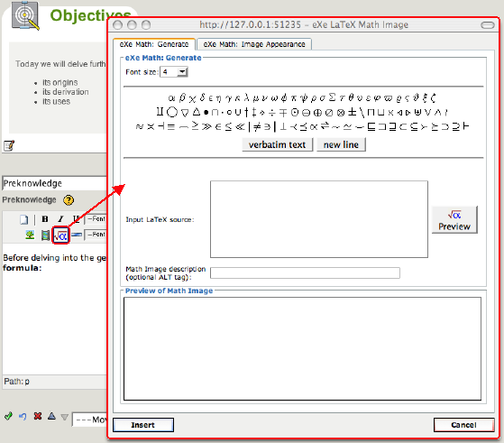Click the insert image tree icon
Image resolution: width=504 pixels, height=443 pixels.
click(x=30, y=235)
